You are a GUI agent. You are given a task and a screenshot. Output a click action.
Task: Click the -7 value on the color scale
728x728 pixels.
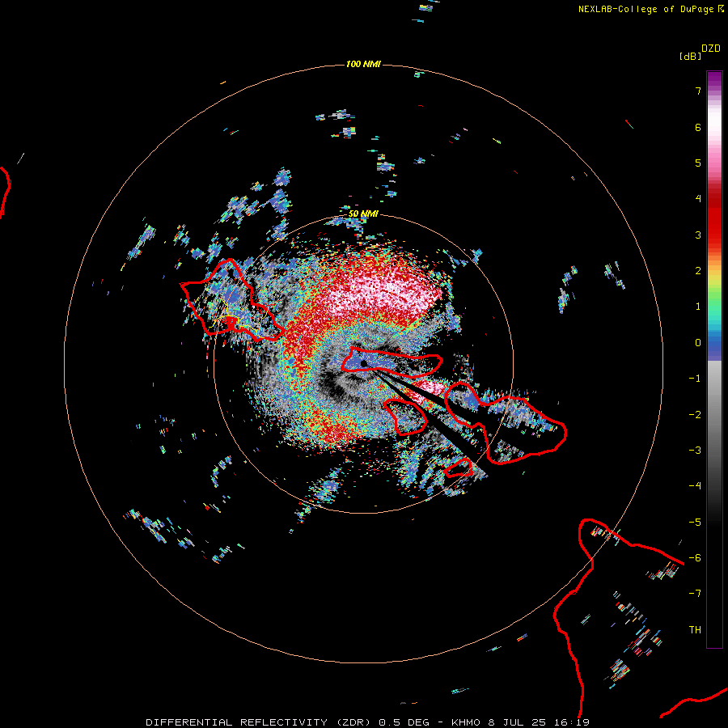pyautogui.click(x=695, y=594)
